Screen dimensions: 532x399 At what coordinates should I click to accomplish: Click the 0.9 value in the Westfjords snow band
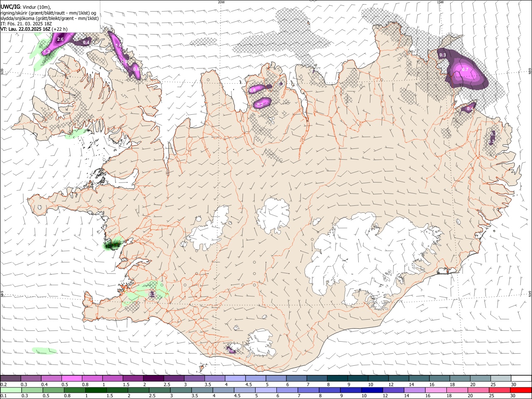124,62
